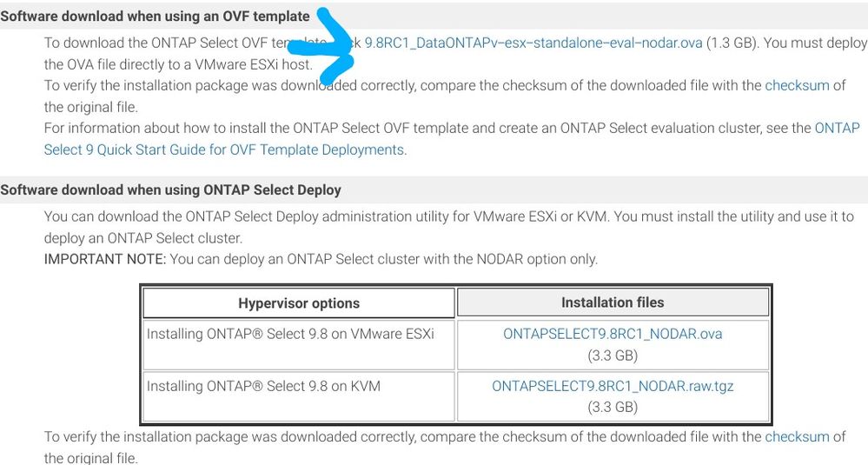868x465 pixels.
Task: Click the 'the OVA file directly to a VMware ESXi host' line
Action: point(178,63)
